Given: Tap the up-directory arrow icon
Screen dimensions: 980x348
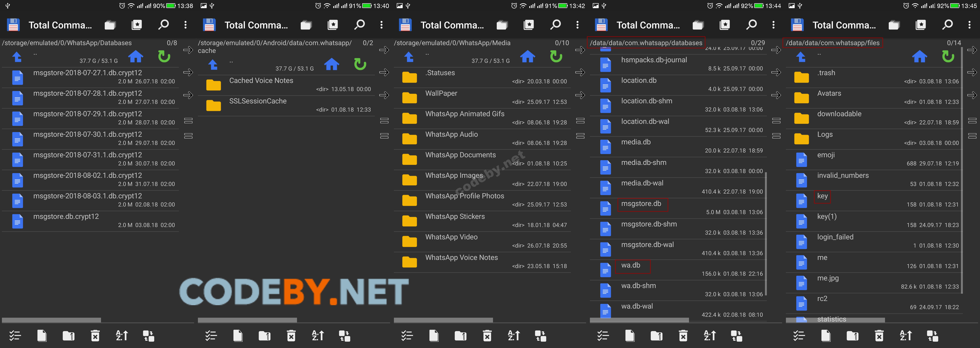Looking at the screenshot, I should click(x=17, y=57).
